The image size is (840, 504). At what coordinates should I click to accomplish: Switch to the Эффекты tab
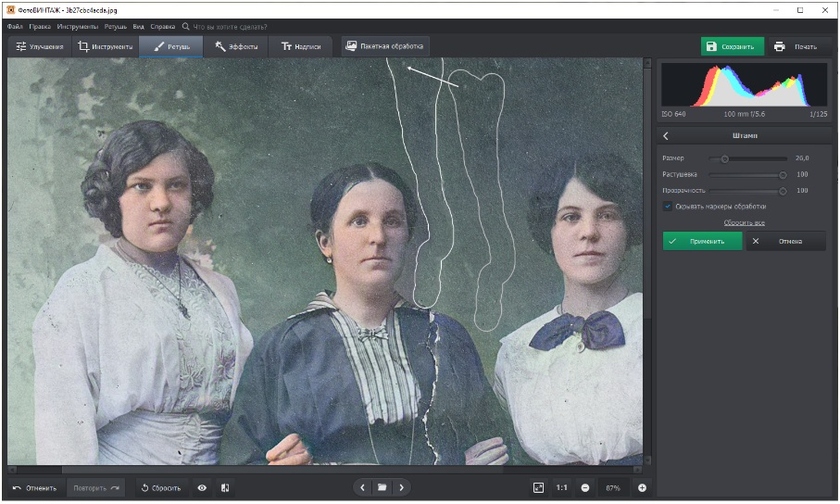point(237,46)
